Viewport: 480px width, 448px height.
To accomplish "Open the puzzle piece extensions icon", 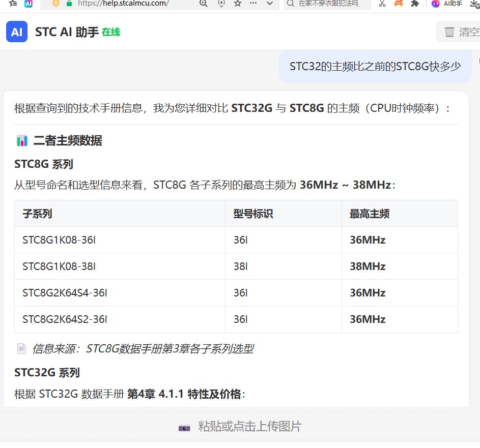I will coord(415,4).
